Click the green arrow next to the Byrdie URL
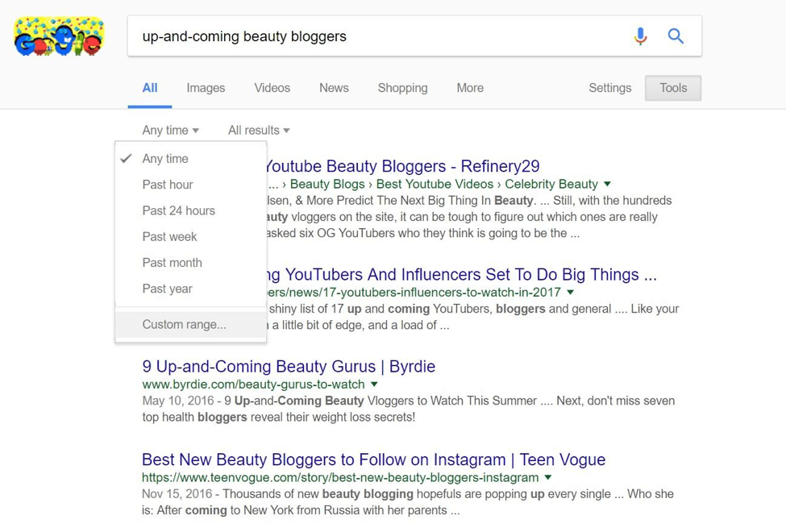Viewport: 786px width, 532px height. coord(373,384)
